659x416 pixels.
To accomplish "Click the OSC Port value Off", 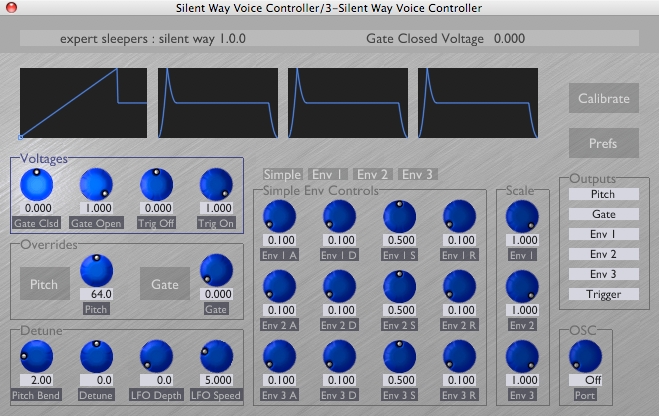I will [x=585, y=380].
